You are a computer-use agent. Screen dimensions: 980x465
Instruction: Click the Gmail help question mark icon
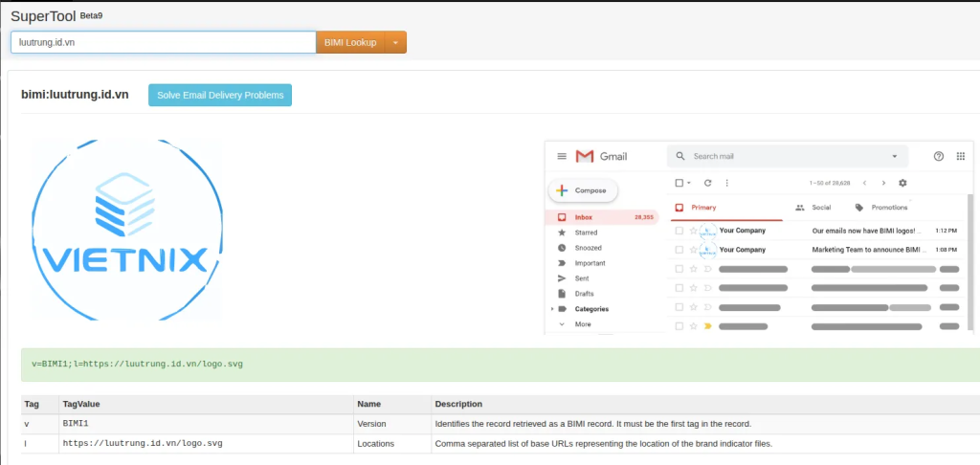click(938, 156)
